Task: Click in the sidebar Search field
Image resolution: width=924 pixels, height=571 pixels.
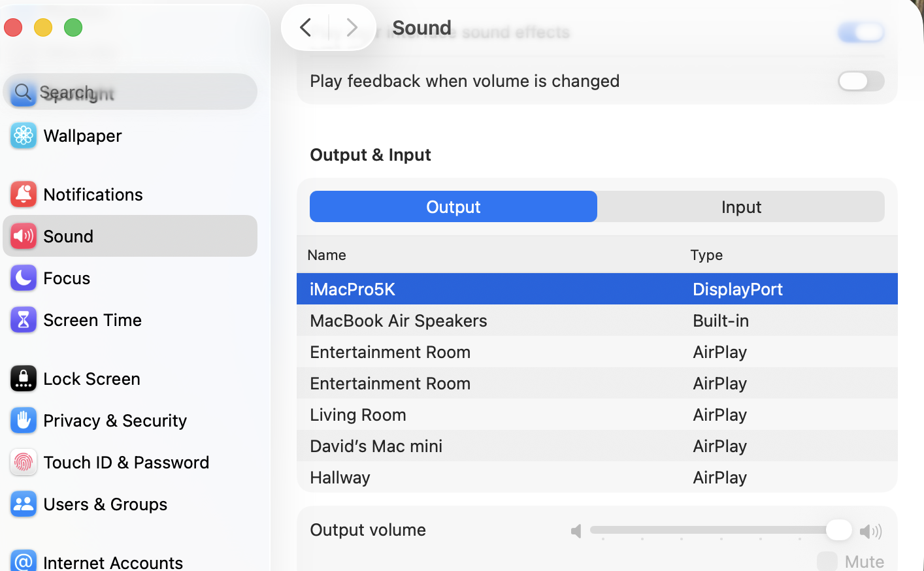Action: [x=130, y=91]
